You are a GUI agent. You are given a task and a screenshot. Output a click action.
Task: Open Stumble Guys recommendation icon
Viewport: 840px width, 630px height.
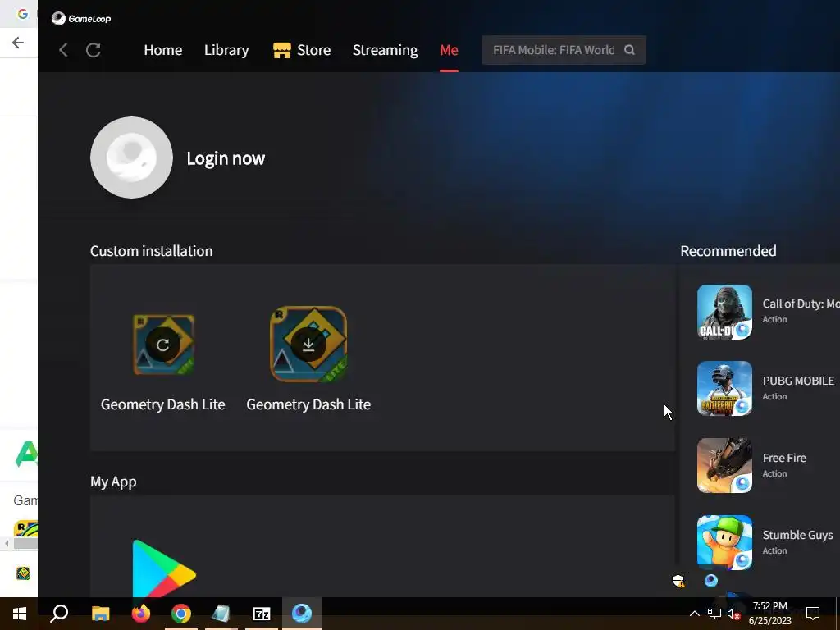(724, 543)
